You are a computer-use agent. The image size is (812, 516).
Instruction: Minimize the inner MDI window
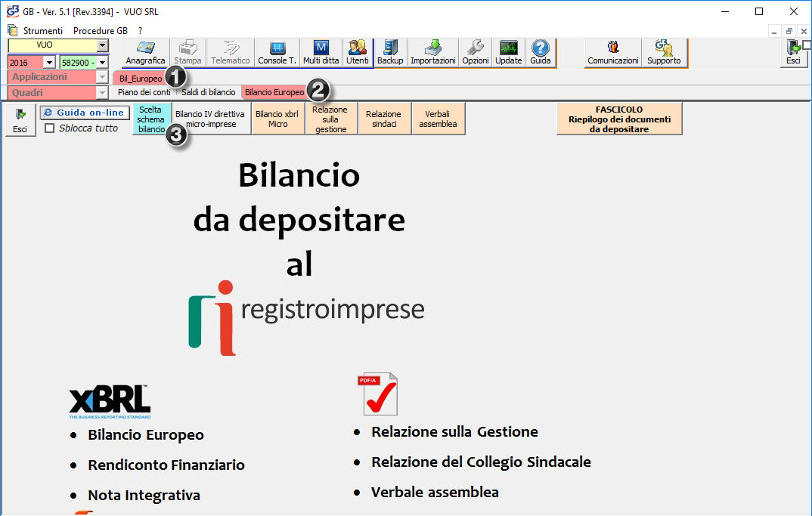pyautogui.click(x=774, y=31)
